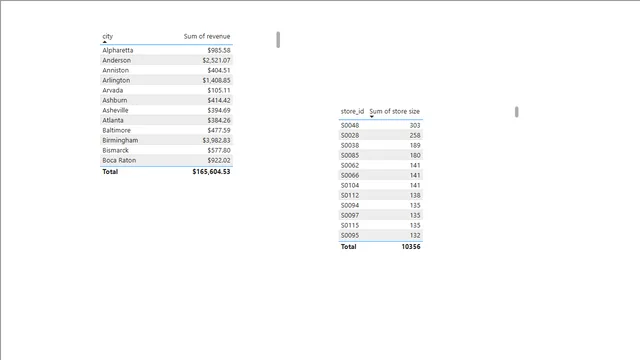
Task: Select the Baltimore city cell
Action: tap(117, 130)
